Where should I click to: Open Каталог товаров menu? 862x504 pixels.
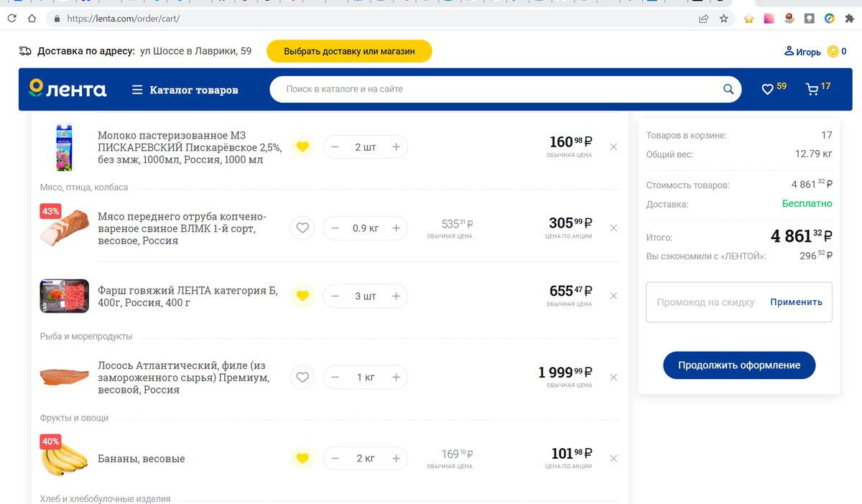(185, 90)
